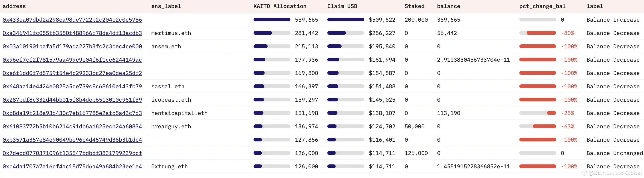
Task: Click the Claim USD bar for $256,227
Action: tap(337, 33)
